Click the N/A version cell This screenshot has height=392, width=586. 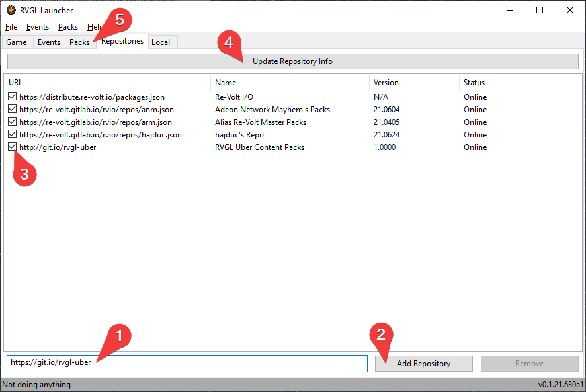(381, 97)
